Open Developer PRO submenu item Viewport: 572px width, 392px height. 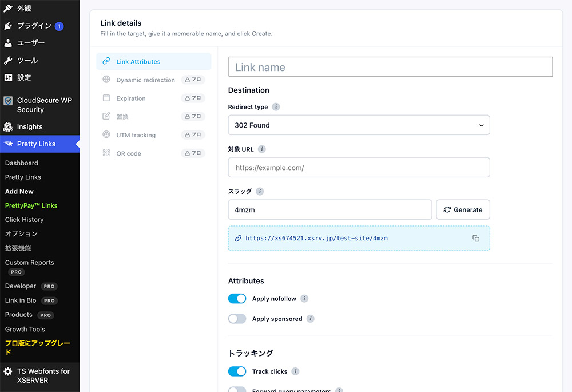click(x=31, y=286)
